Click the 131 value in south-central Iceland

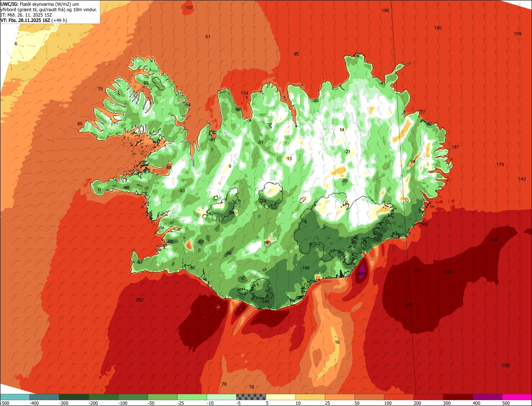coord(268,242)
